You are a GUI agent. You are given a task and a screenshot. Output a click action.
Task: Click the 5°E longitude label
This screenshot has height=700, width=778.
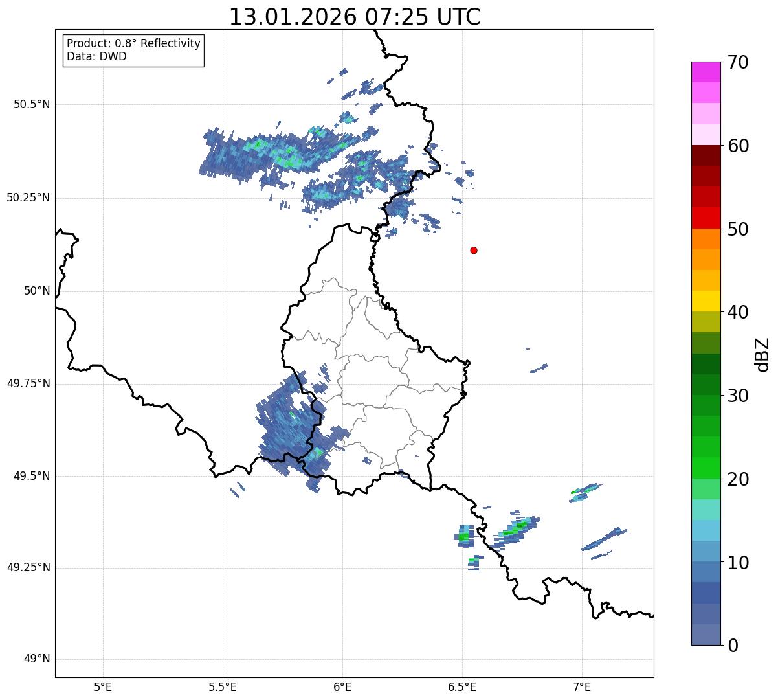click(x=103, y=687)
